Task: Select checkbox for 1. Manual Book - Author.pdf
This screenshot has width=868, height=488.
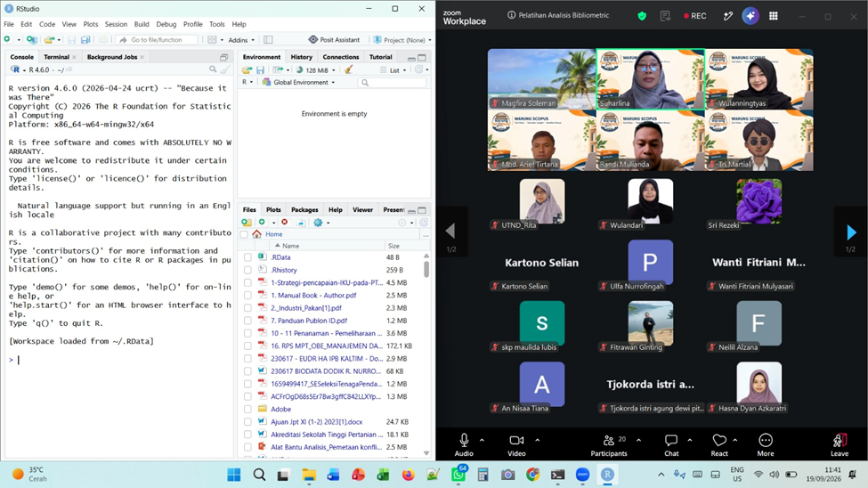Action: pos(248,296)
